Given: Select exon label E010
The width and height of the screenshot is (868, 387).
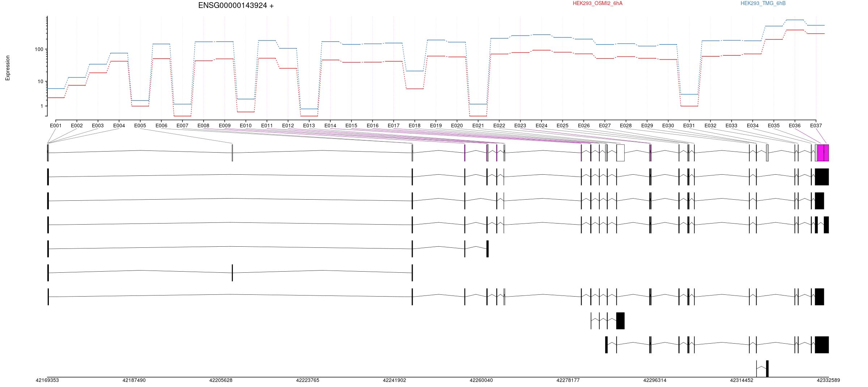Looking at the screenshot, I should (x=246, y=126).
